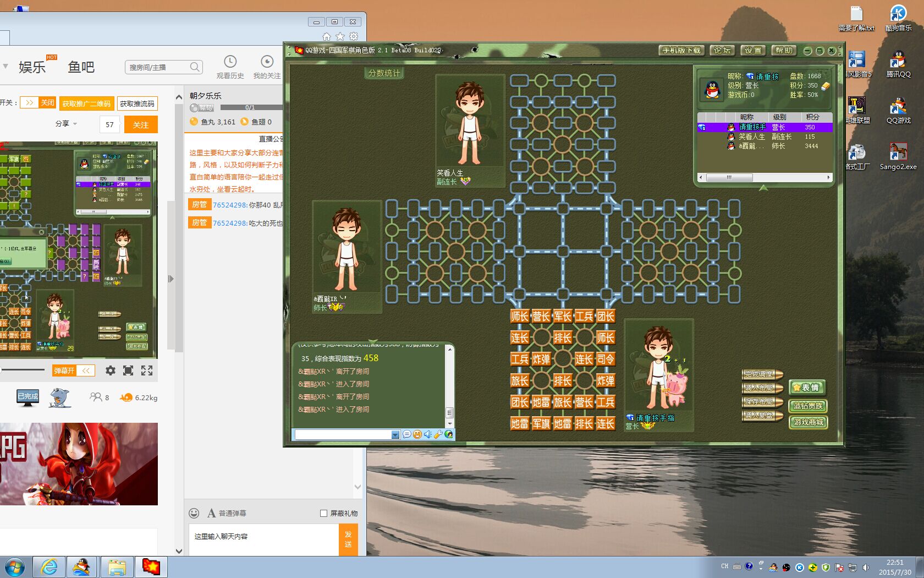Click 调入布局 bullet button

click(x=762, y=388)
